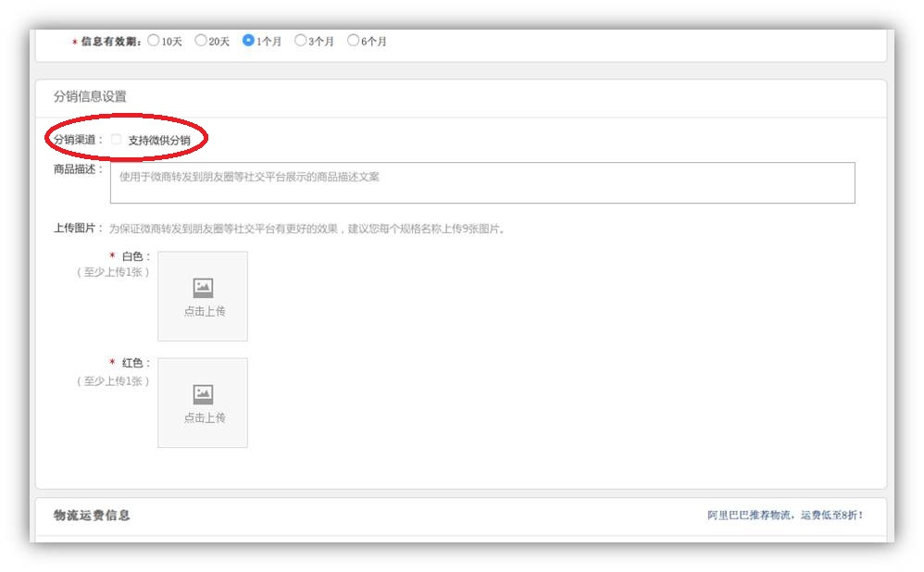Select the 20天 validity radio button
Screen dimensions: 924x572
click(x=201, y=40)
